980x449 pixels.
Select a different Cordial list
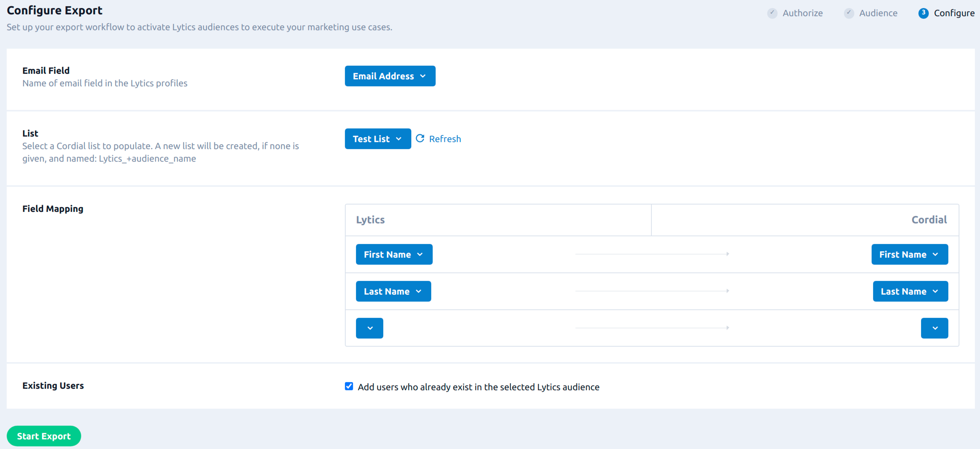point(376,139)
